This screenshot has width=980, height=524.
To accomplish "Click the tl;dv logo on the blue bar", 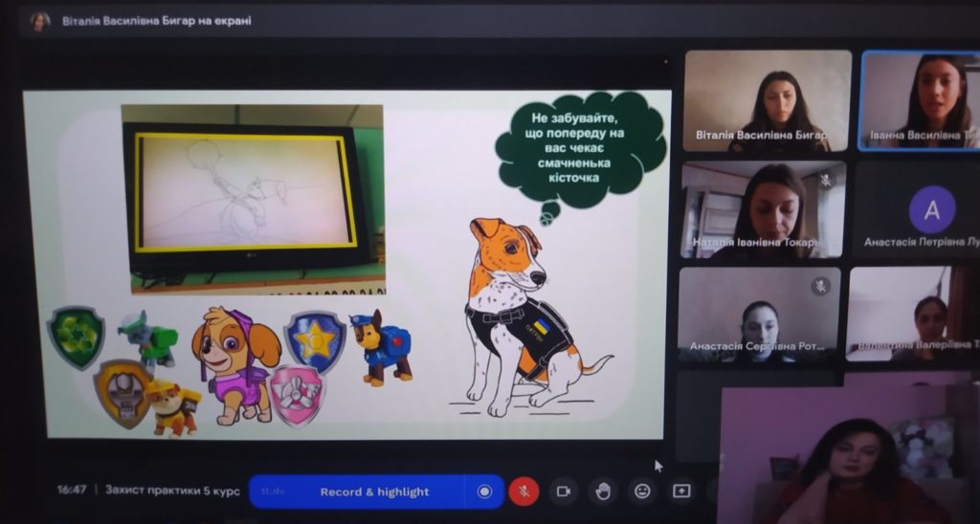I will (272, 492).
